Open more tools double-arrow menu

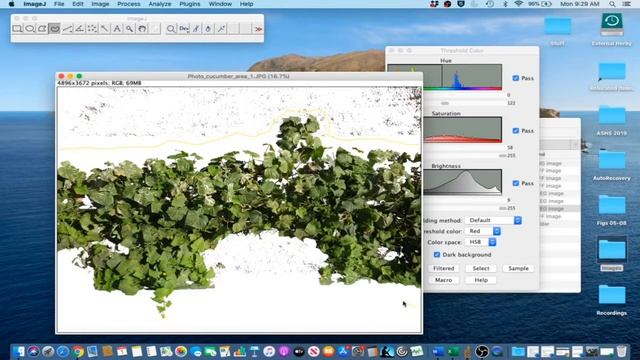pyautogui.click(x=258, y=29)
